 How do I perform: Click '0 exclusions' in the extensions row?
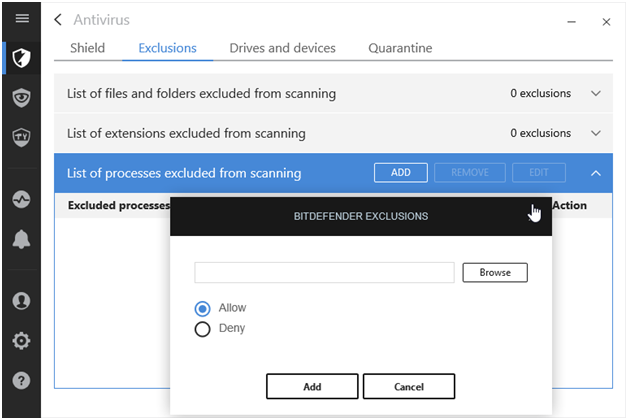click(540, 133)
